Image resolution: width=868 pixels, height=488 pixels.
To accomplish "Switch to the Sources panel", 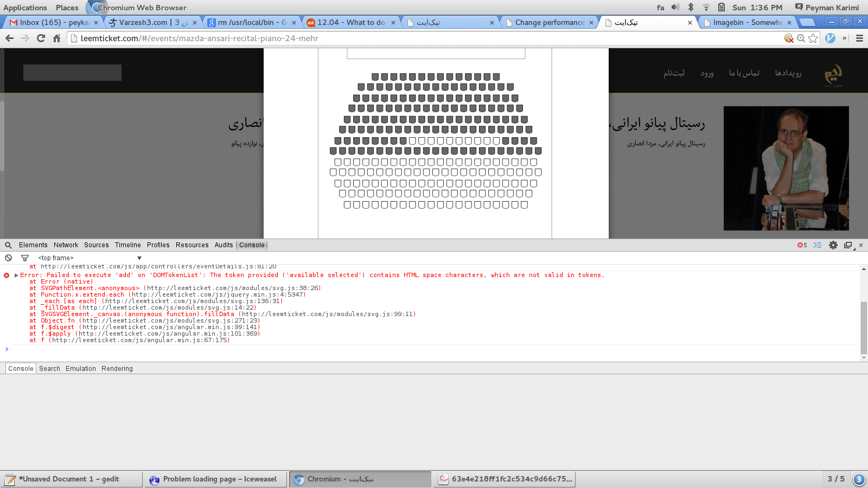I will (x=97, y=245).
